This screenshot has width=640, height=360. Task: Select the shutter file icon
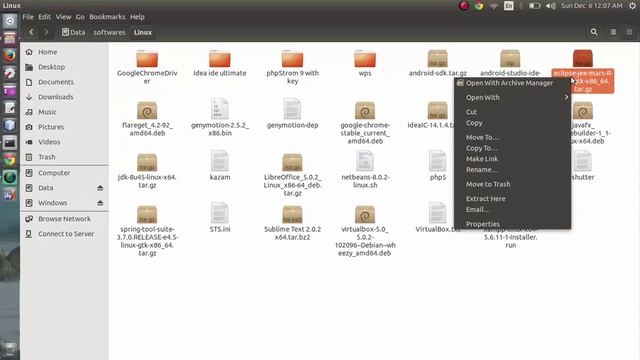click(x=583, y=161)
